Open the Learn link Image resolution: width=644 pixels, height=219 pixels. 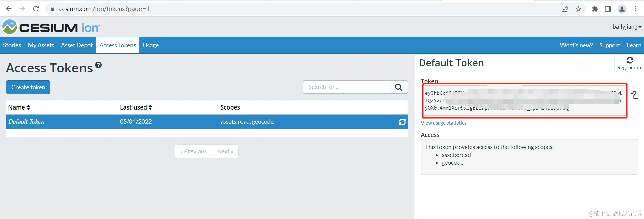(634, 45)
